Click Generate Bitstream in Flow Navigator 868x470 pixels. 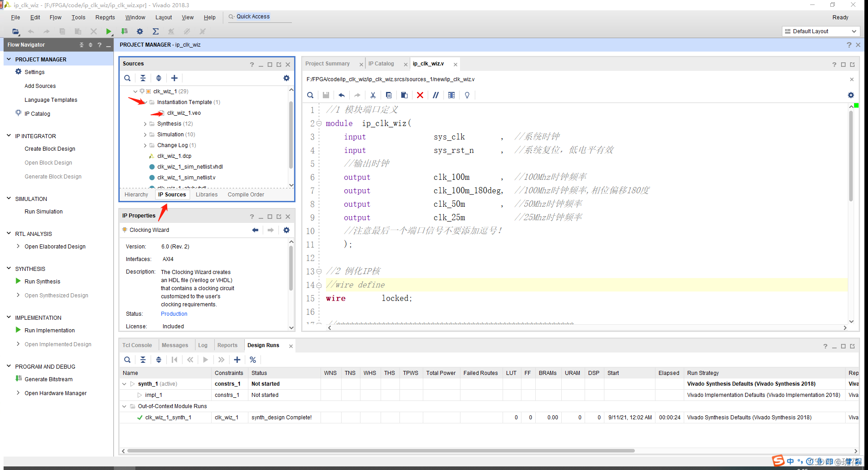[x=48, y=379]
